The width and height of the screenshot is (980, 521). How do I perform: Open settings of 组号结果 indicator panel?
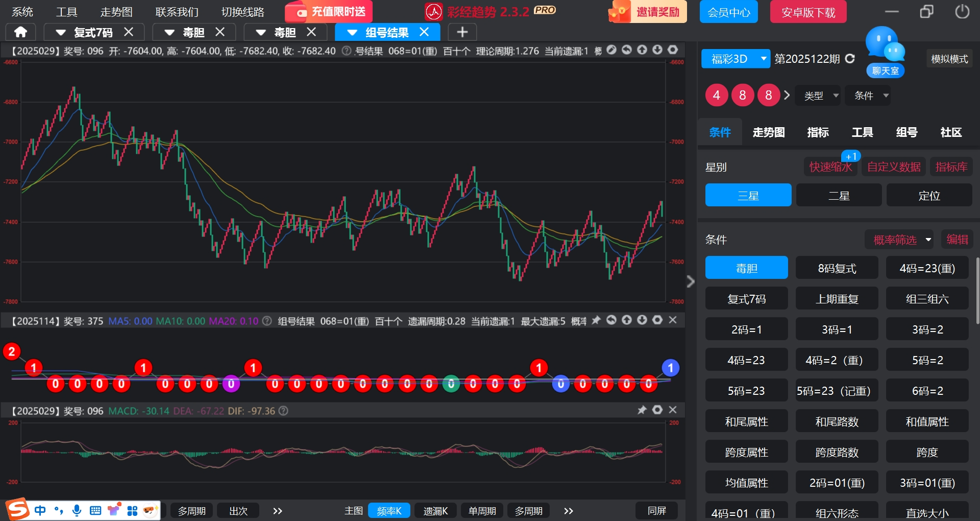coord(657,320)
